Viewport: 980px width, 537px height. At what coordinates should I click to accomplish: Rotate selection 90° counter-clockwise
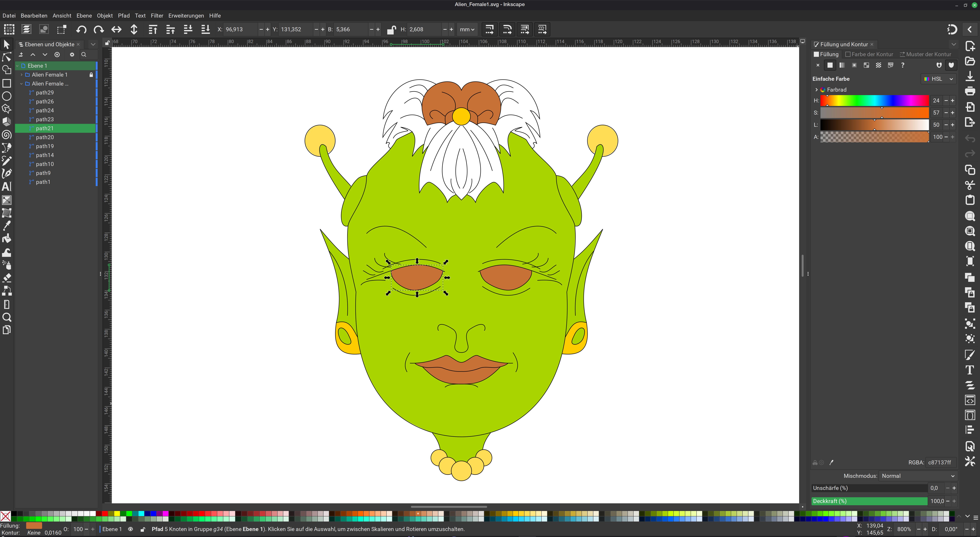pyautogui.click(x=81, y=29)
